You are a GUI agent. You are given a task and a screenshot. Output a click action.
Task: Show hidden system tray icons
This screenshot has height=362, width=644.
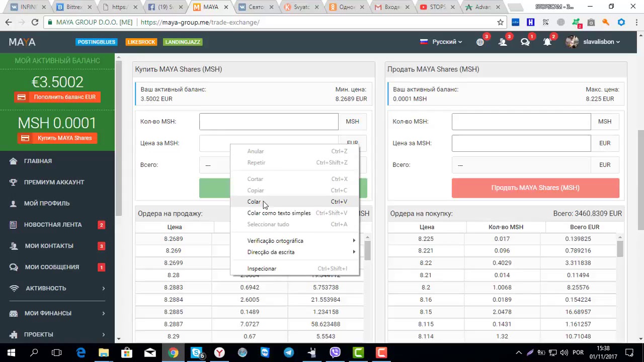[x=519, y=353]
